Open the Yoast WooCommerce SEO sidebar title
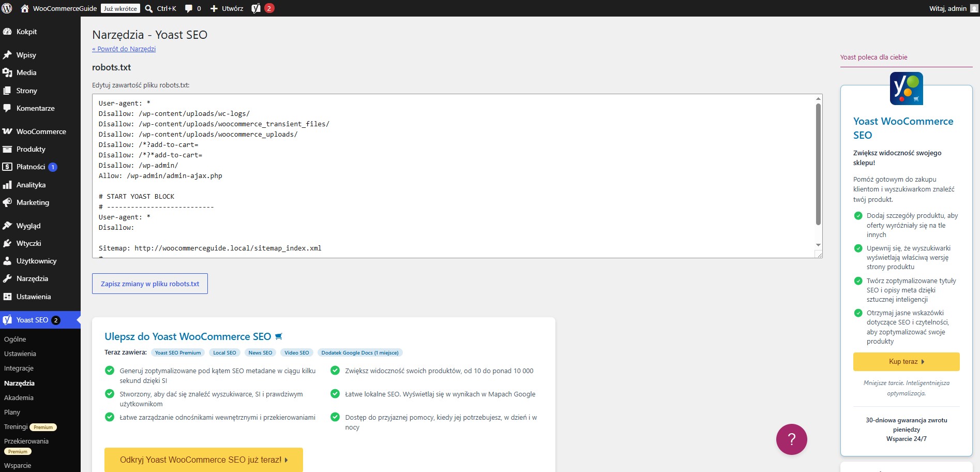980x472 pixels. (903, 128)
